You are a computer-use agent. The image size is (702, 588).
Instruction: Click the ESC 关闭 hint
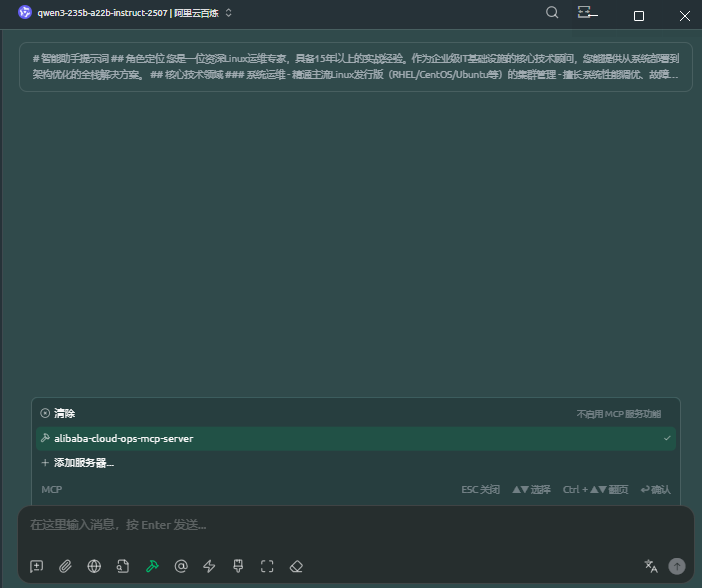[x=480, y=489]
